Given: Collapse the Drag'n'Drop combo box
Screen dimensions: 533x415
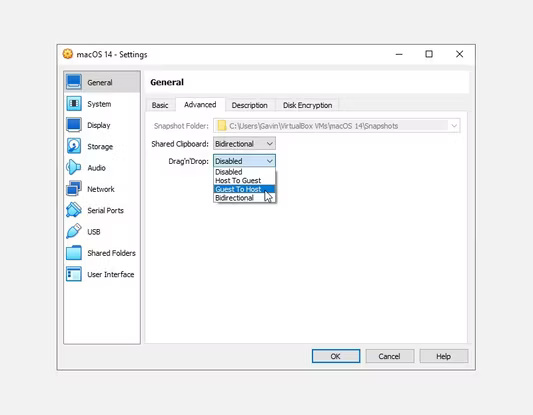Looking at the screenshot, I should pos(244,161).
